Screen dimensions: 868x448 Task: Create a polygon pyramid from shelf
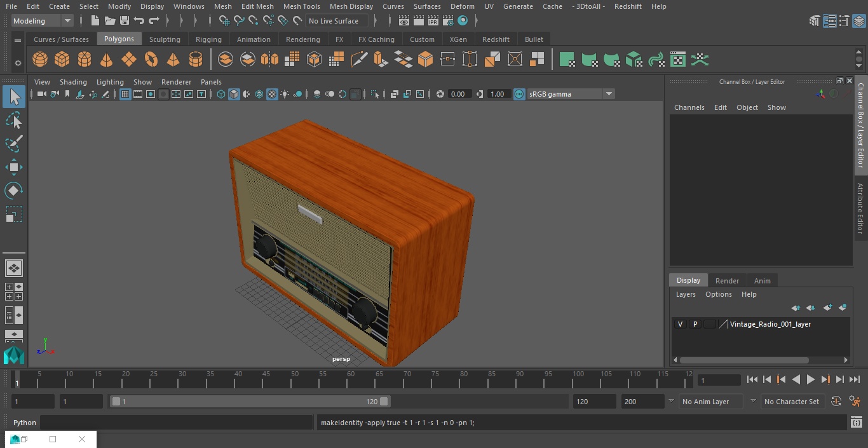tap(173, 60)
